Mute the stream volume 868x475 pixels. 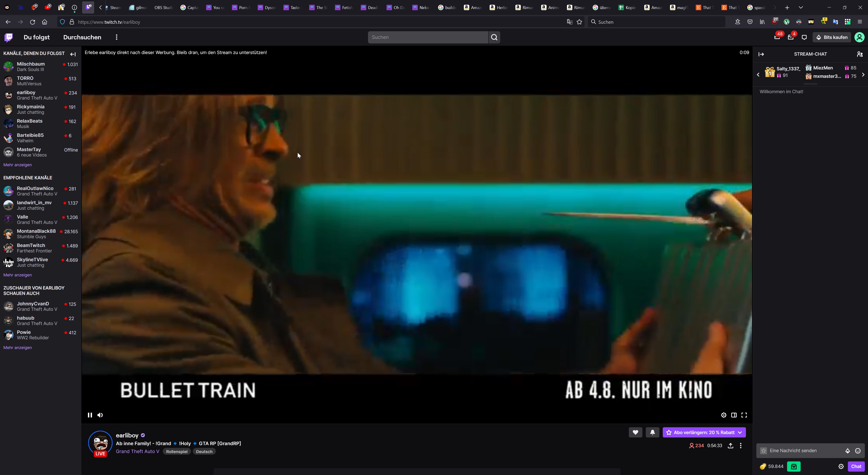click(x=100, y=415)
